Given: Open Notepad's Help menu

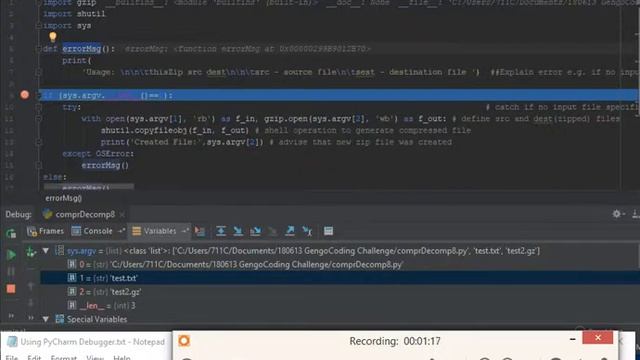Looking at the screenshot, I should [x=122, y=358].
